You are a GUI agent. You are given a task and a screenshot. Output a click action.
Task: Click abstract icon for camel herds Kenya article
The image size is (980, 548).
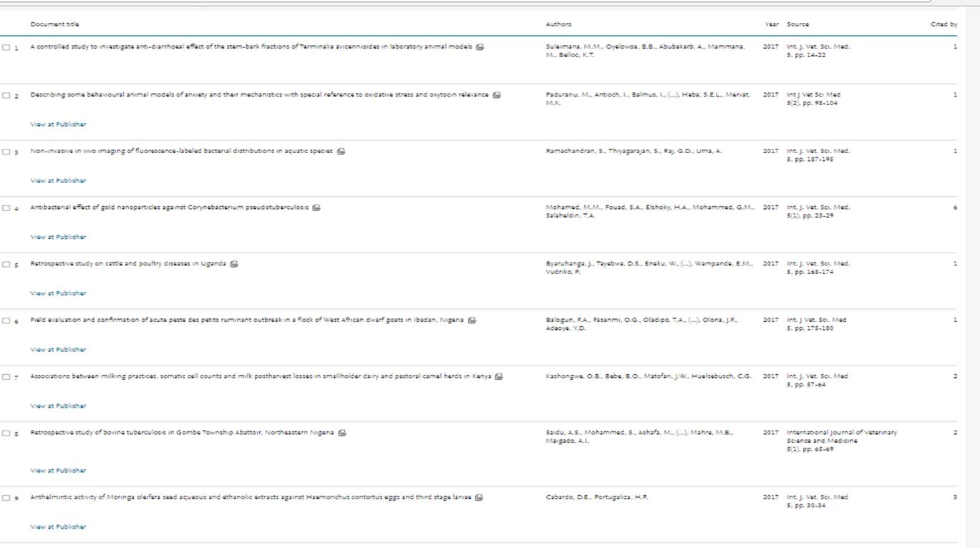[x=499, y=376]
